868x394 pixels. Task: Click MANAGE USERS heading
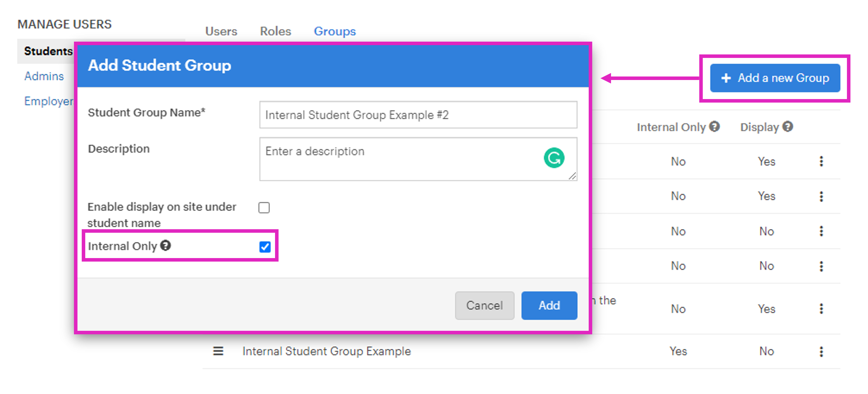point(64,24)
